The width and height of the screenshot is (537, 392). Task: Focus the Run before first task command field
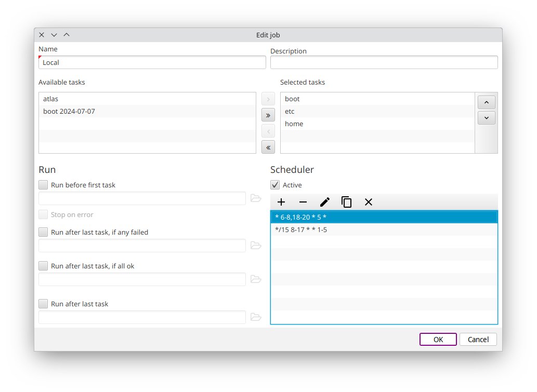[142, 198]
